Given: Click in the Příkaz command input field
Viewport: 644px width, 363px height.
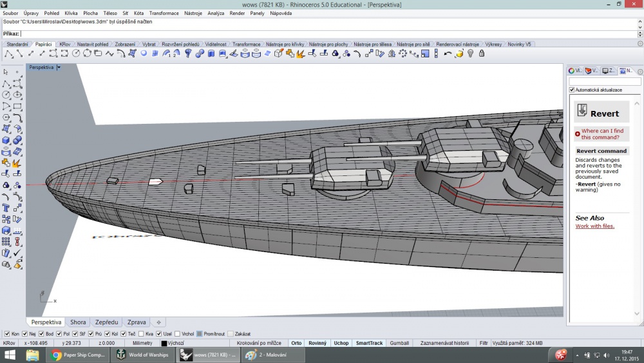Looking at the screenshot, I should pyautogui.click(x=328, y=34).
